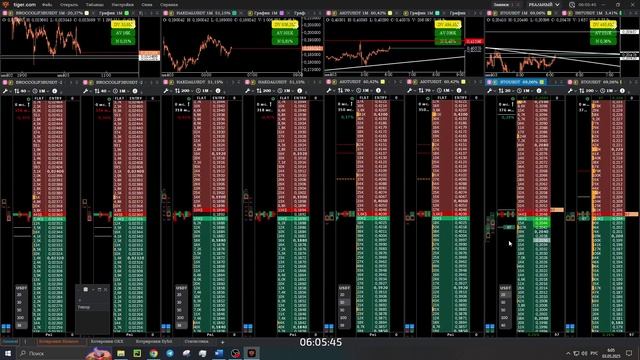Open the Справка menu
This screenshot has height=360, width=640.
click(x=169, y=4)
